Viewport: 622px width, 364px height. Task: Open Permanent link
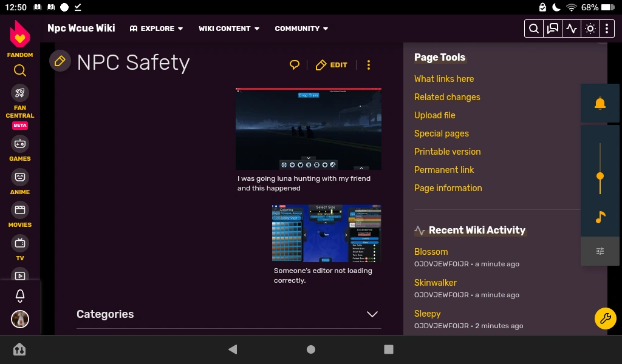tap(444, 170)
